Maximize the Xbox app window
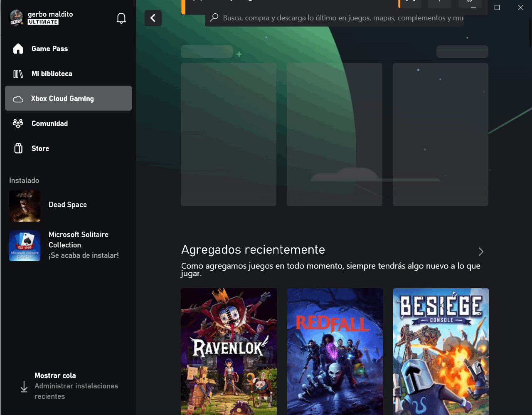Image resolution: width=532 pixels, height=415 pixels. pyautogui.click(x=497, y=7)
